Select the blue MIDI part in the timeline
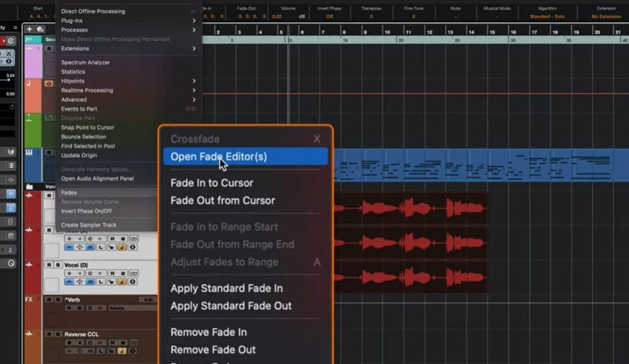Screen dimensions: 629x364 (x=482, y=165)
